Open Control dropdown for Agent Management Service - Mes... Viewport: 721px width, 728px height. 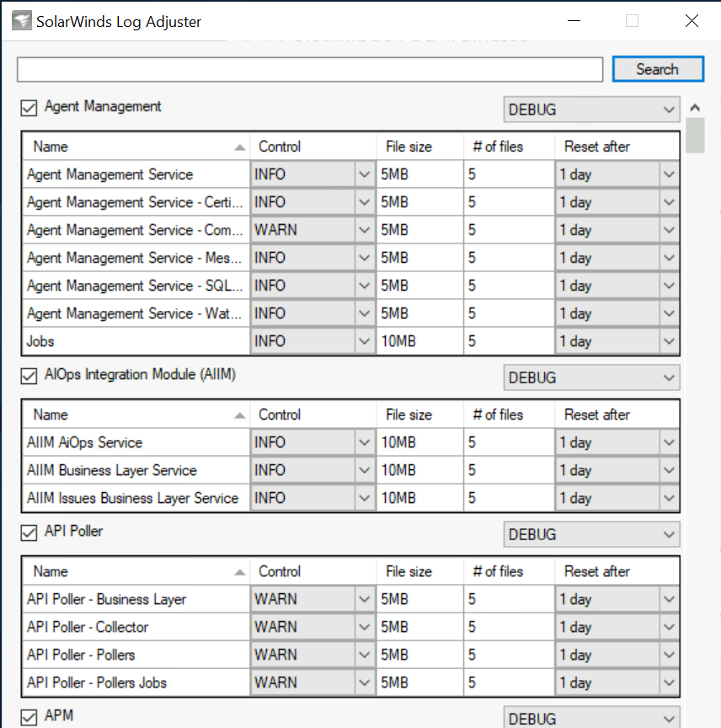pos(312,258)
